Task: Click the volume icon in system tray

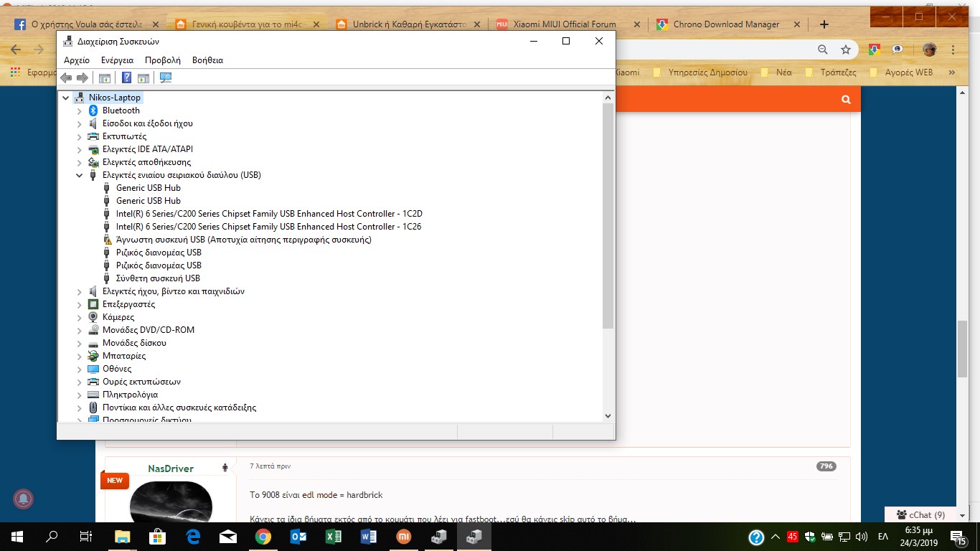Action: pyautogui.click(x=862, y=537)
